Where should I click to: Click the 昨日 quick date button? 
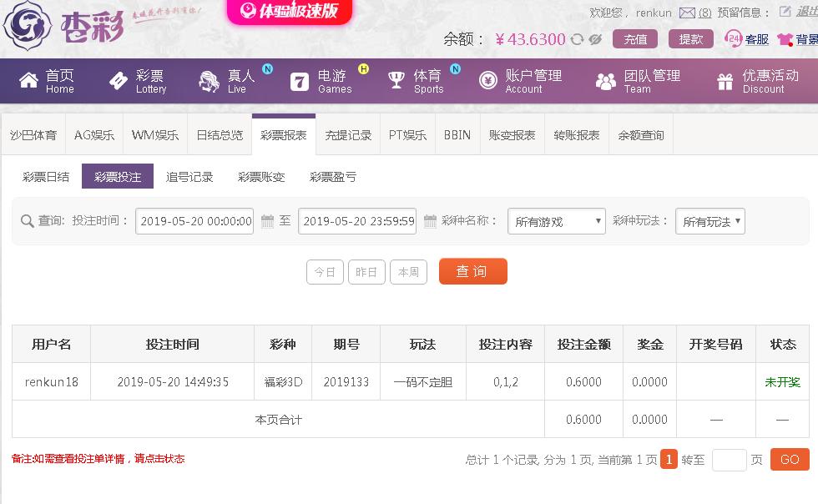tap(366, 272)
